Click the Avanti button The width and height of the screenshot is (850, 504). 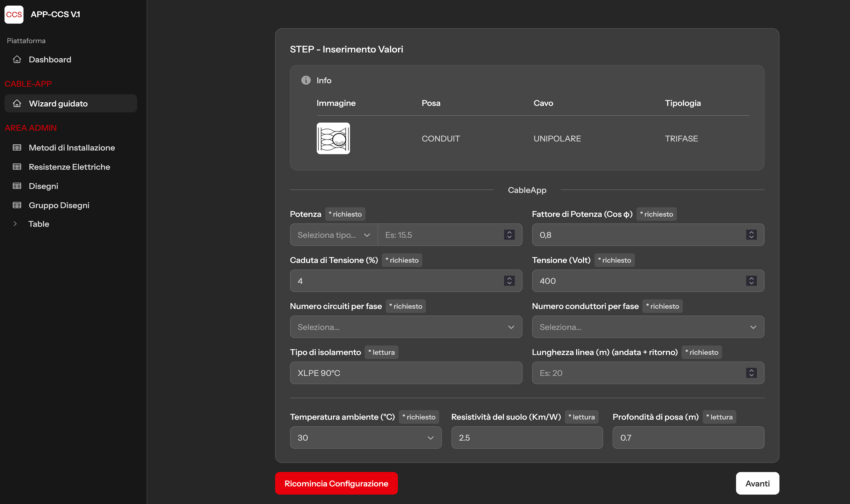[x=757, y=483]
